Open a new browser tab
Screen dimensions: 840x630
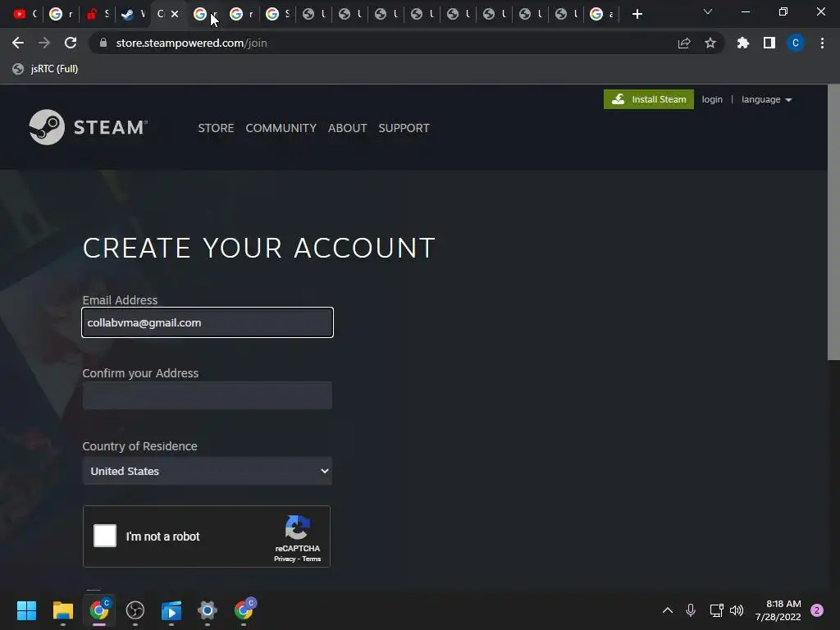pos(637,14)
